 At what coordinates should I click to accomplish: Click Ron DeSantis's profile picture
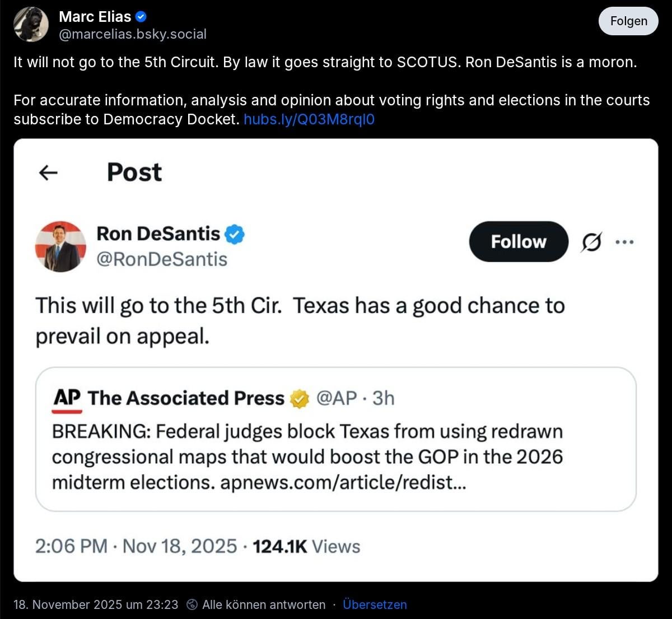click(60, 246)
